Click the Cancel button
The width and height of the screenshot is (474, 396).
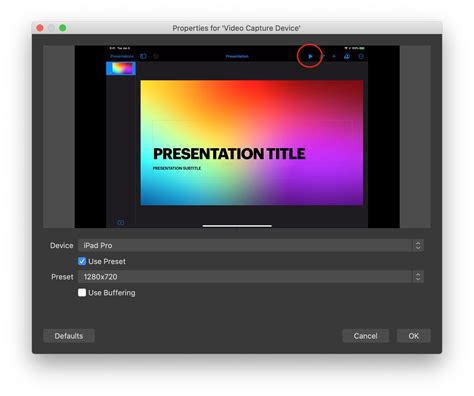(x=365, y=336)
